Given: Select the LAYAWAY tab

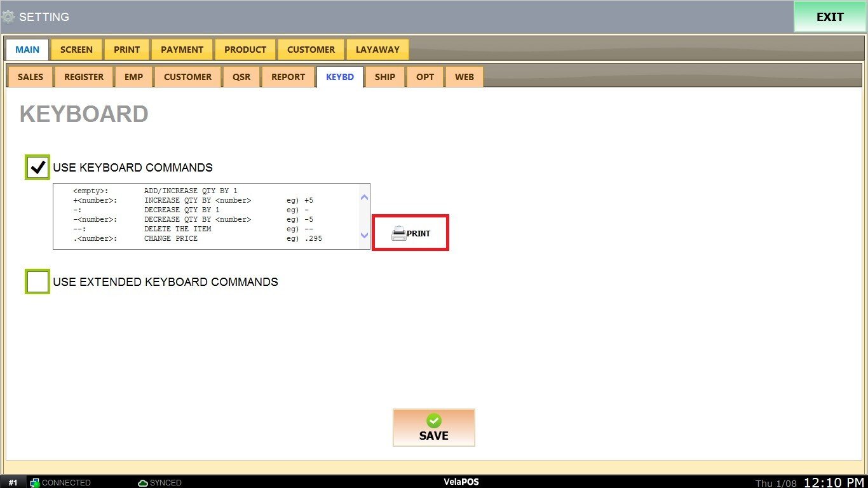Looking at the screenshot, I should coord(377,50).
